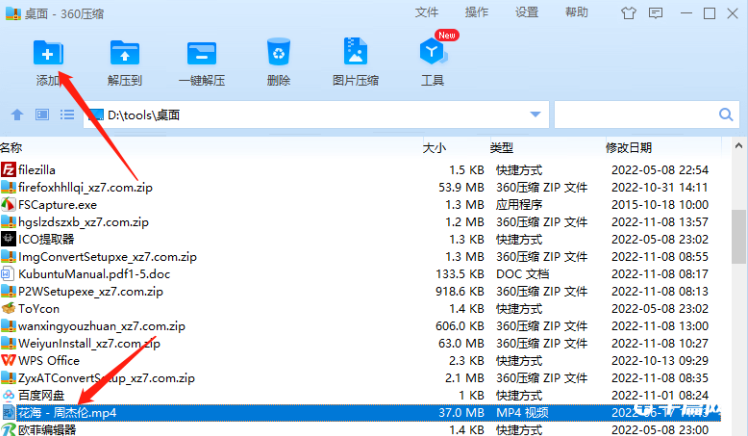Open the 图片压缩 image compression tool
Image resolution: width=748 pixels, height=436 pixels.
pyautogui.click(x=355, y=52)
